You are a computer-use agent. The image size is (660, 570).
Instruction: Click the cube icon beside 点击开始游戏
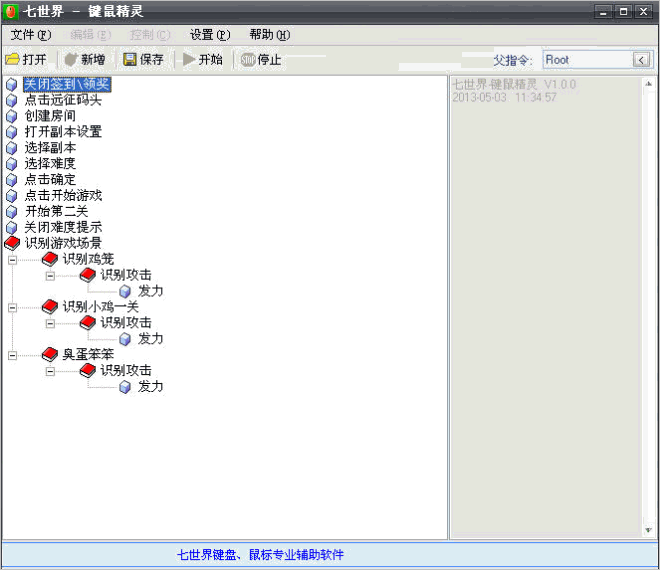point(12,196)
